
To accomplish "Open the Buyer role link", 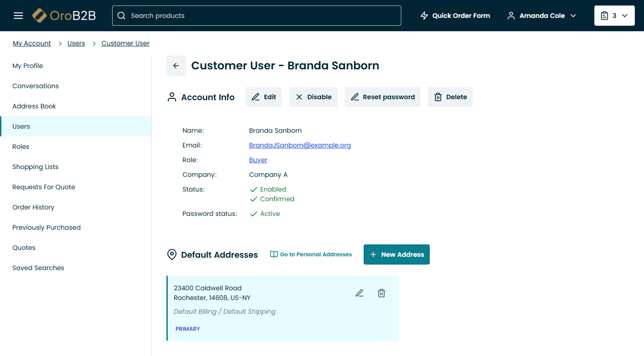I will tap(258, 160).
